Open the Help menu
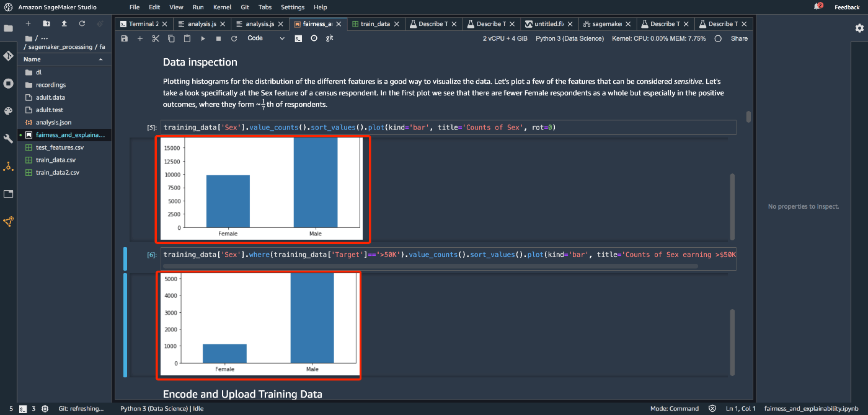 (x=321, y=7)
